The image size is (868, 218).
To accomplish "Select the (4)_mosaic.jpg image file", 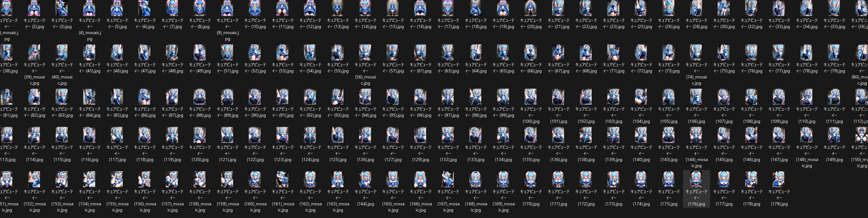I will tap(89, 8).
